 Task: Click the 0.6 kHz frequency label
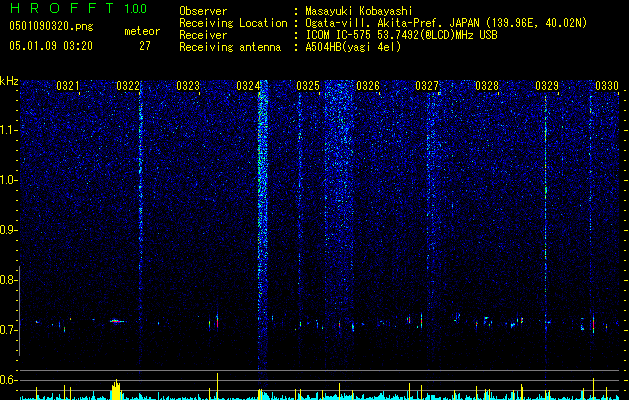coord(8,380)
